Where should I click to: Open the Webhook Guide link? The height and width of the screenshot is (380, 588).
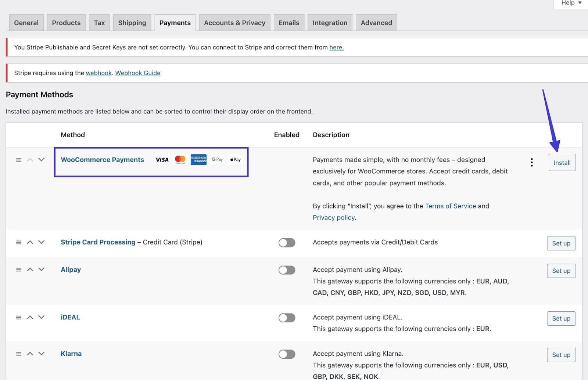point(137,73)
